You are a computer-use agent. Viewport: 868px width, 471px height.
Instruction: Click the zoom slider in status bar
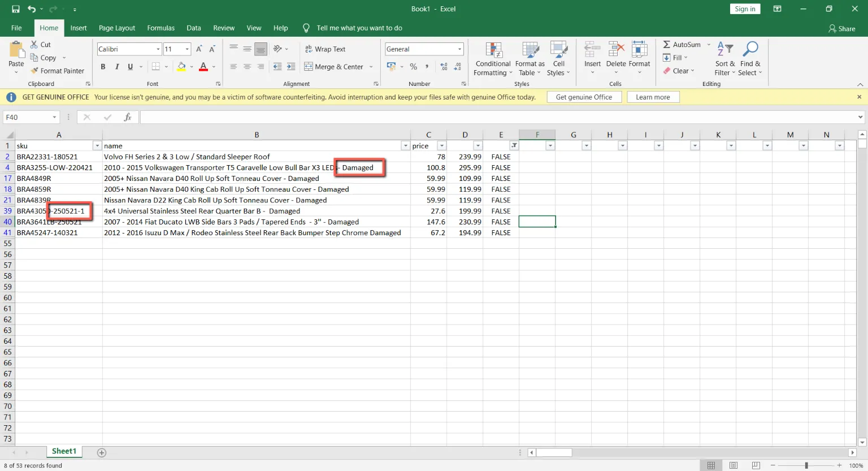806,465
